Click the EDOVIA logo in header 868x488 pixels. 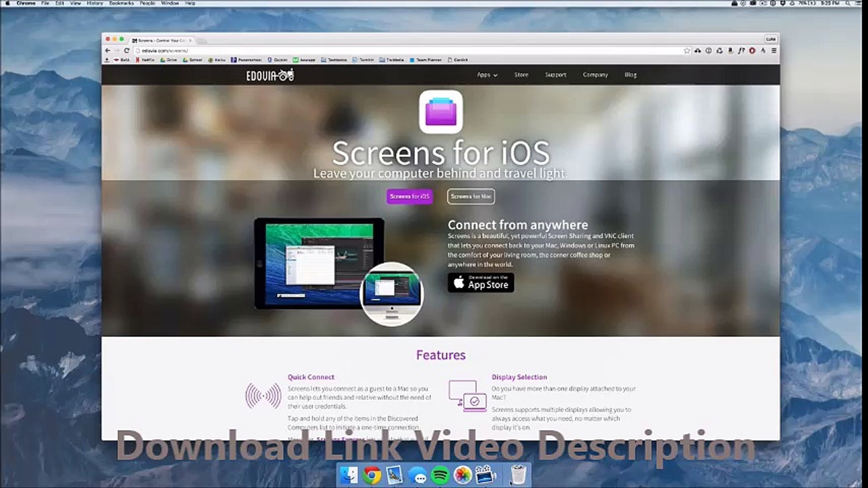coord(270,75)
